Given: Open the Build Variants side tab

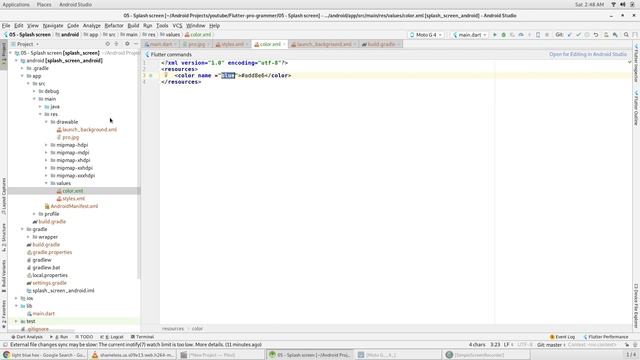Looking at the screenshot, I should coord(4,276).
